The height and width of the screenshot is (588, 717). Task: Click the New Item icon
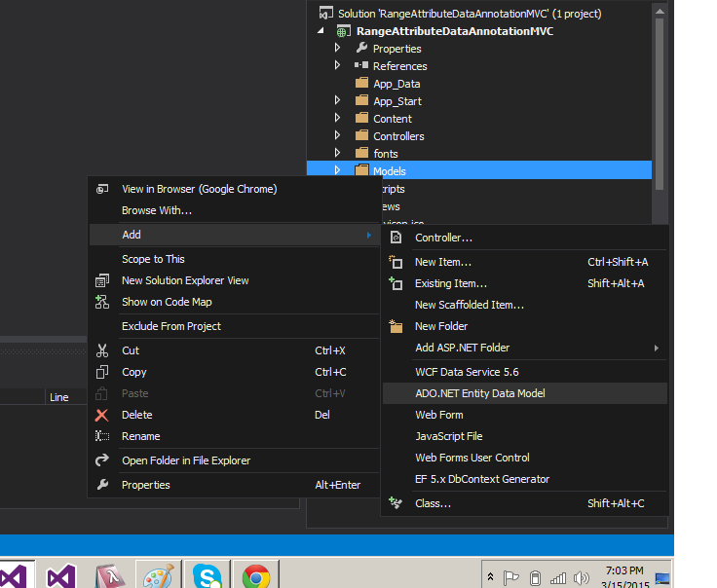(396, 262)
